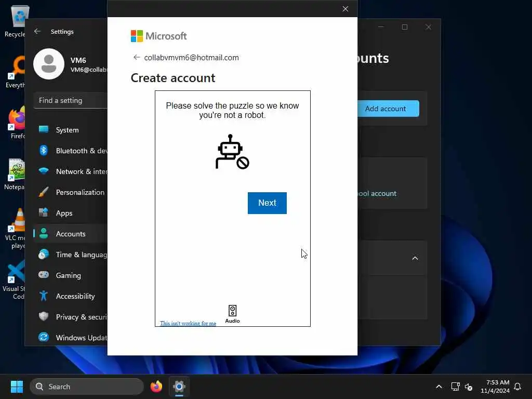Show hidden tray icons chevron
Viewport: 532px width, 399px height.
click(x=438, y=387)
